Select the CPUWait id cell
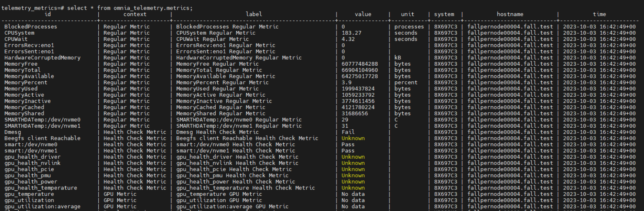 (16, 39)
